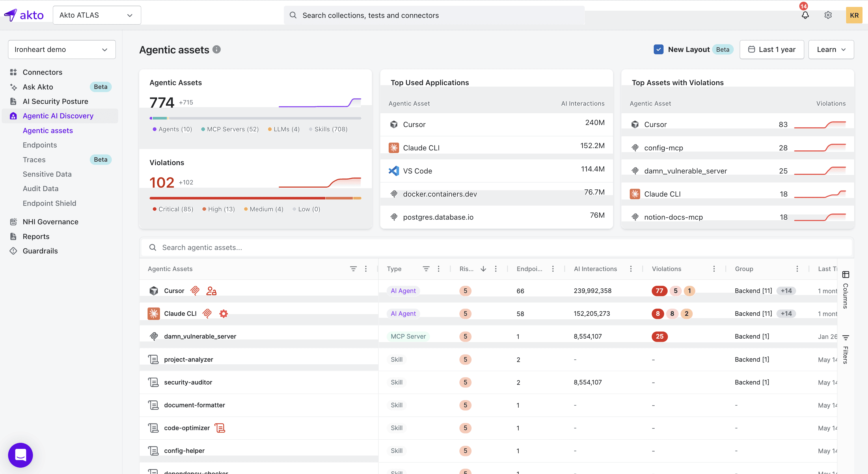The width and height of the screenshot is (868, 474).
Task: Click the red user-lock icon in Cursor row
Action: [x=211, y=291]
